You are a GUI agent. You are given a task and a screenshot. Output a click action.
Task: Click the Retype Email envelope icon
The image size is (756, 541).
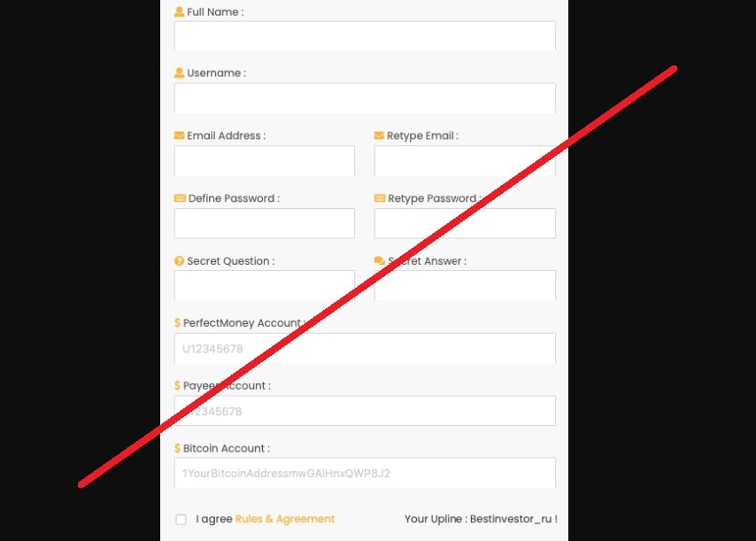pos(379,135)
